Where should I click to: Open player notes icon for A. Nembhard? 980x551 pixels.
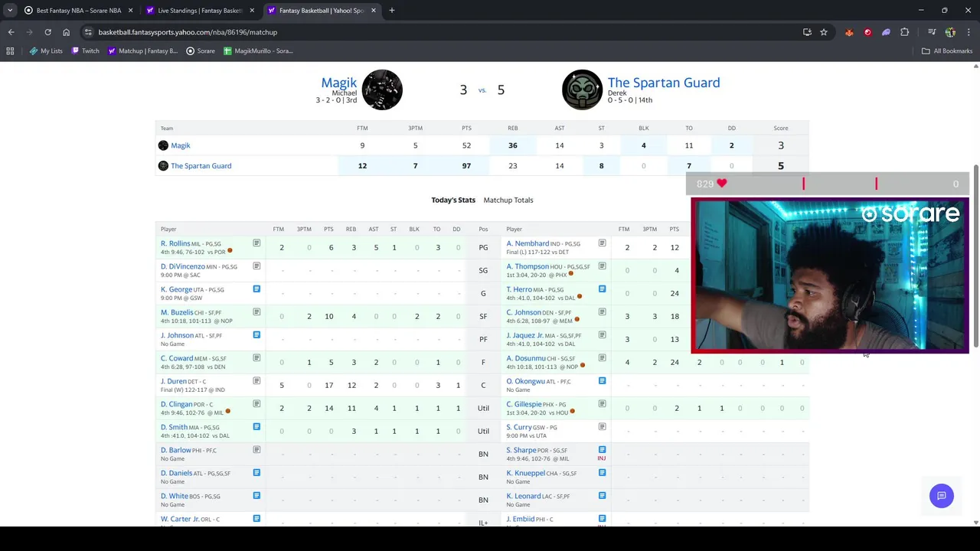pyautogui.click(x=602, y=243)
